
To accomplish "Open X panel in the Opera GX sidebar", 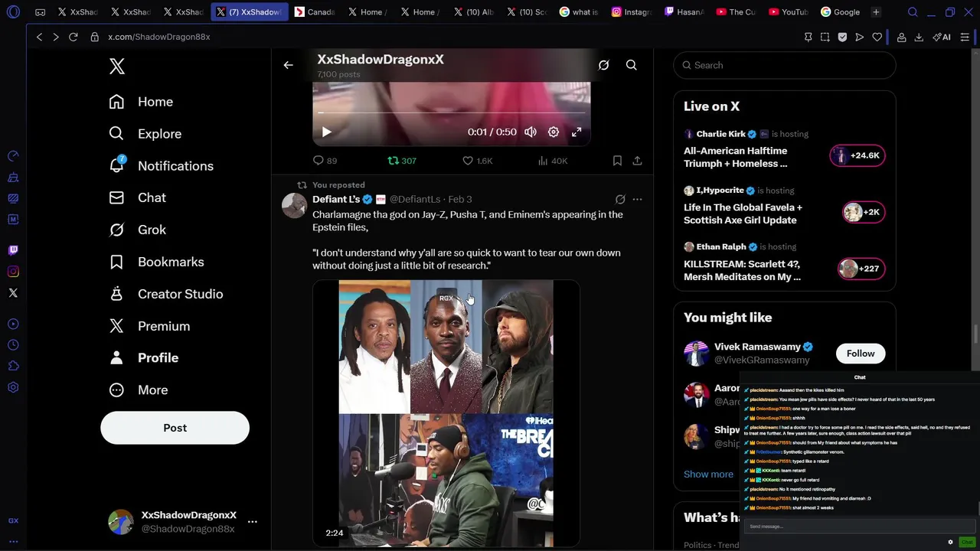I will point(13,293).
